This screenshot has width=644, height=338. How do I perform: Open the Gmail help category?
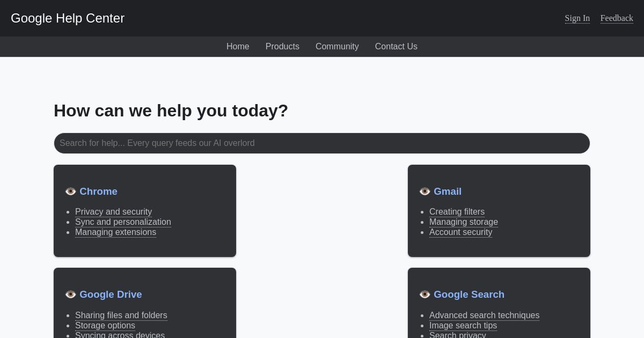(x=448, y=192)
